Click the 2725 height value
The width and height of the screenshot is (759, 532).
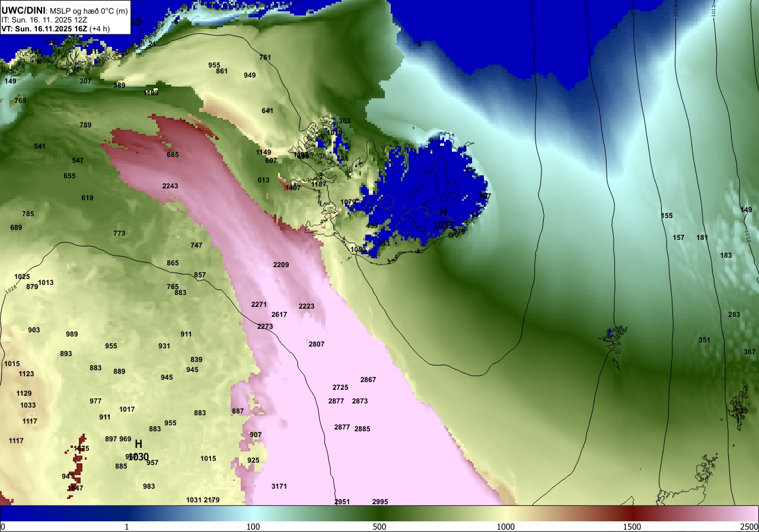click(340, 387)
